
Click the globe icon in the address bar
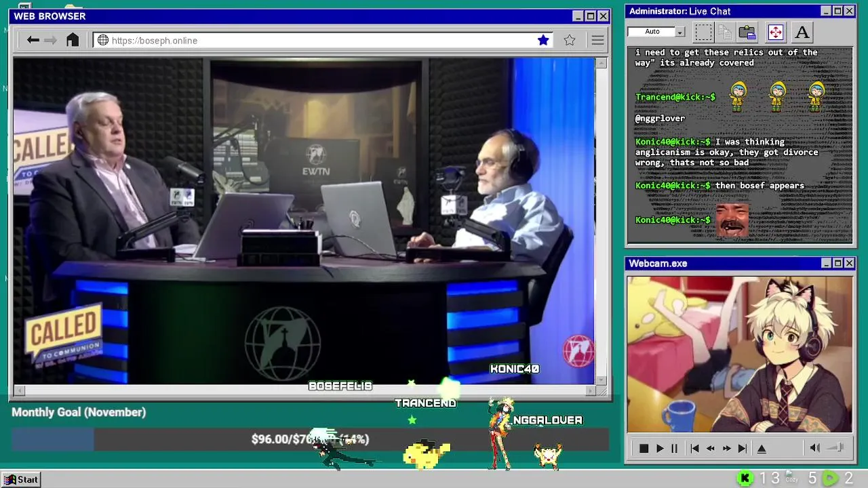103,40
